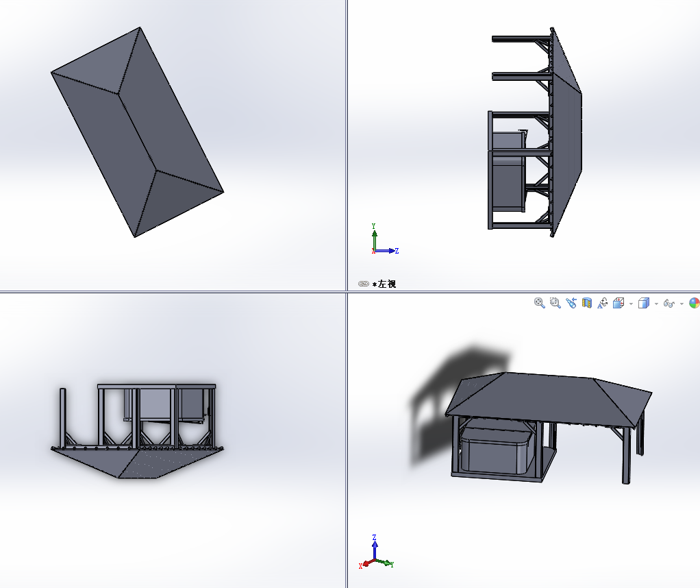This screenshot has width=700, height=588.
Task: Click the Hide/Show Items glasses icon
Action: (x=668, y=304)
